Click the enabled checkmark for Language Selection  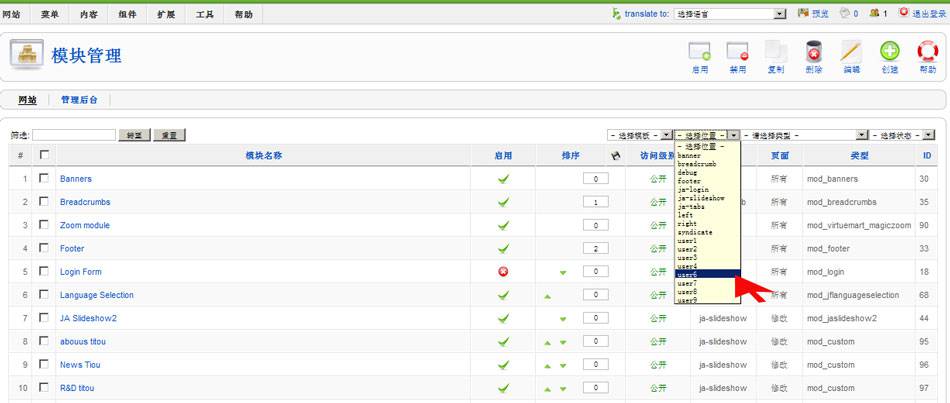[x=503, y=295]
